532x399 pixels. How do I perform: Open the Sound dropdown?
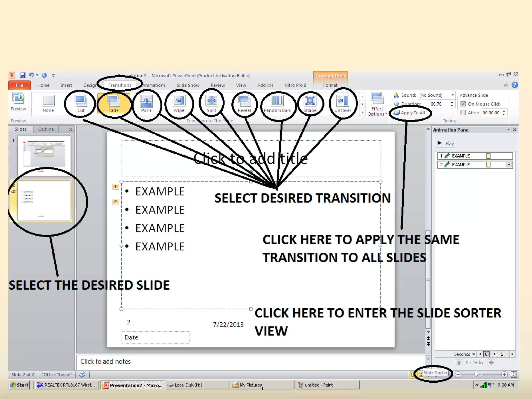tap(453, 95)
